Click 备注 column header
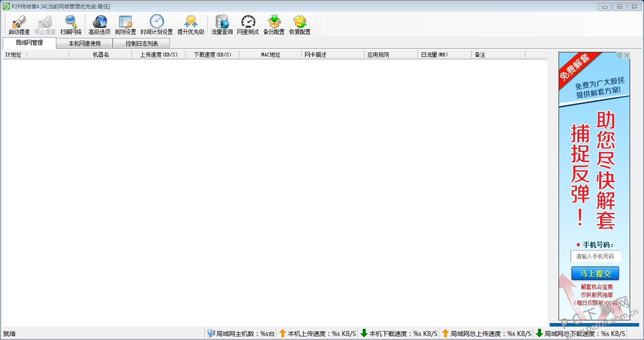 [x=499, y=55]
